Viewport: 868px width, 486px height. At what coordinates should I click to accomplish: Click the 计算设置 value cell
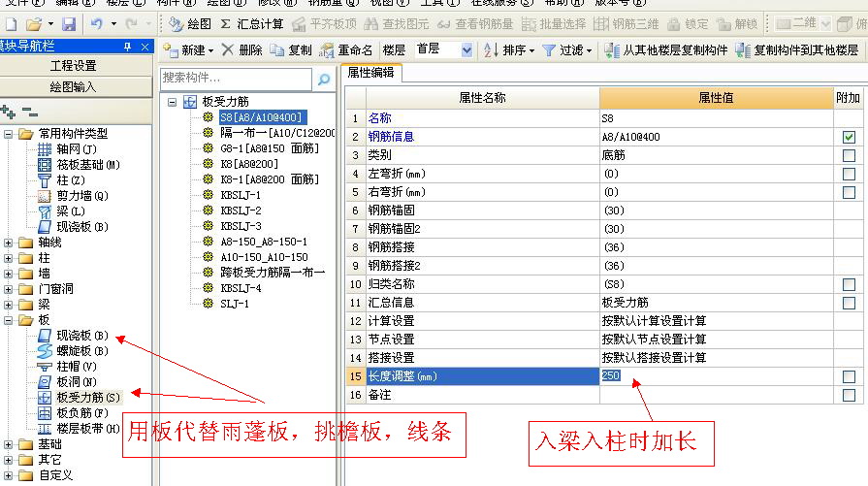716,320
